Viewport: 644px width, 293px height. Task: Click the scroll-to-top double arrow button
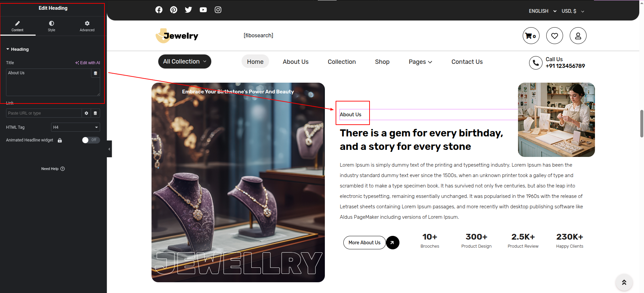(x=624, y=282)
